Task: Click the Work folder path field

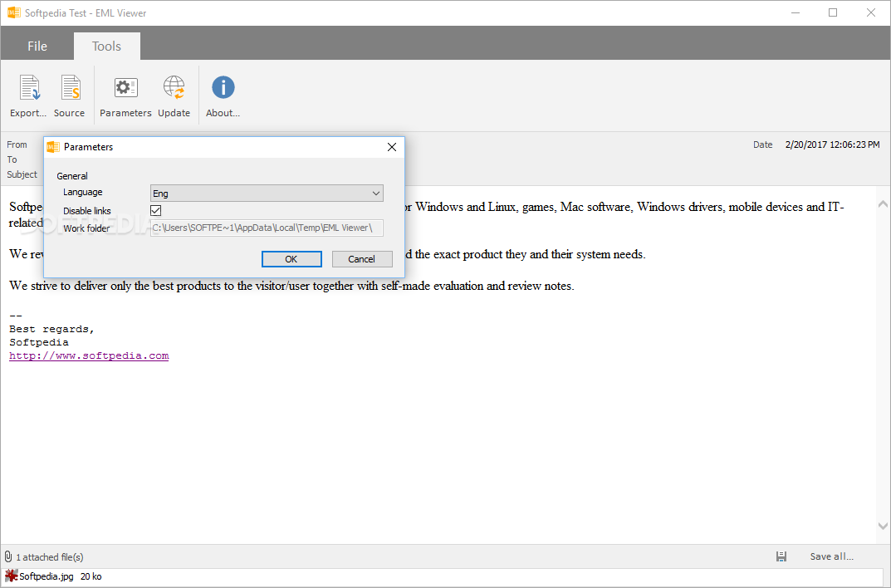Action: 267,228
